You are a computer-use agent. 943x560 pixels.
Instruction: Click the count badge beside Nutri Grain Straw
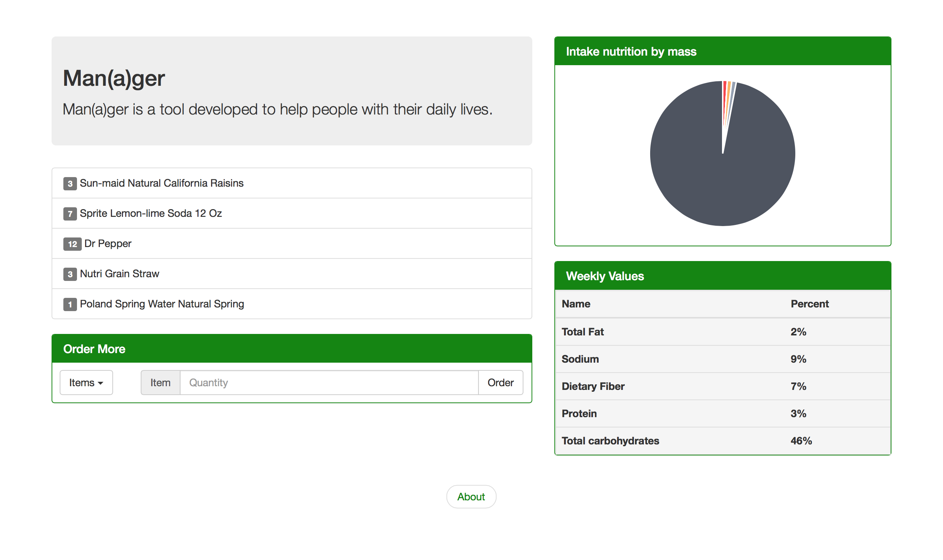[70, 274]
